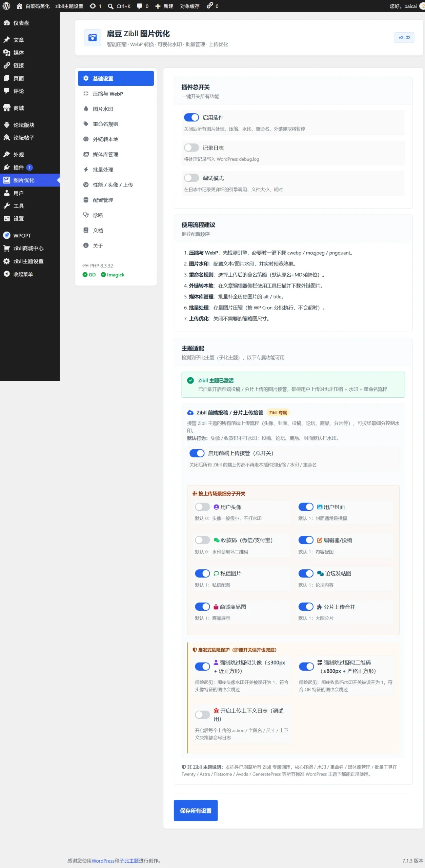This screenshot has width=425, height=868.
Task: Open the 压缩与 WebP tab
Action: coord(116,94)
